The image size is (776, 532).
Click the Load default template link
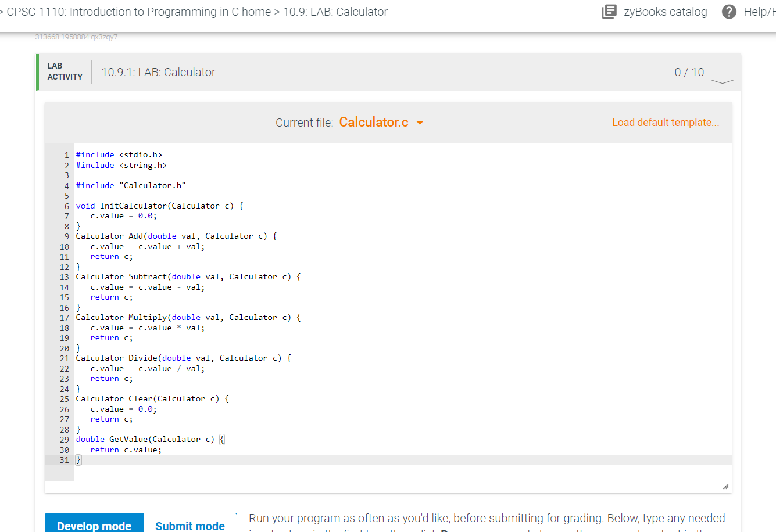(665, 123)
